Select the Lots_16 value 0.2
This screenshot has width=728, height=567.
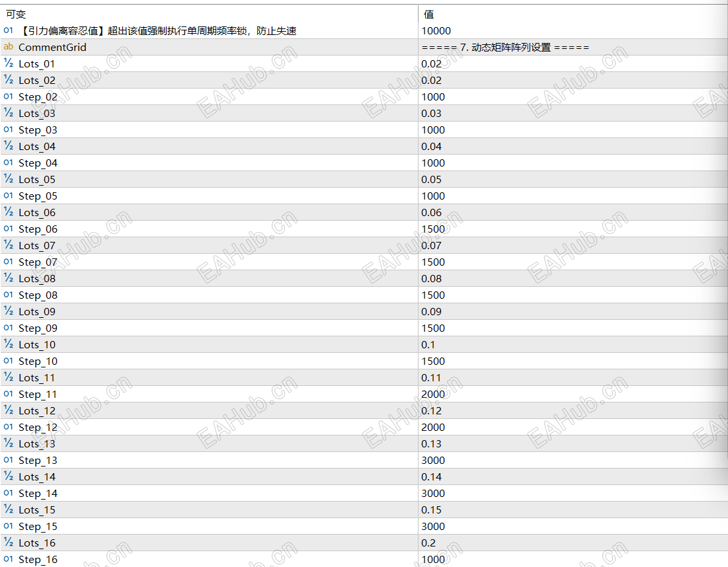pos(428,543)
